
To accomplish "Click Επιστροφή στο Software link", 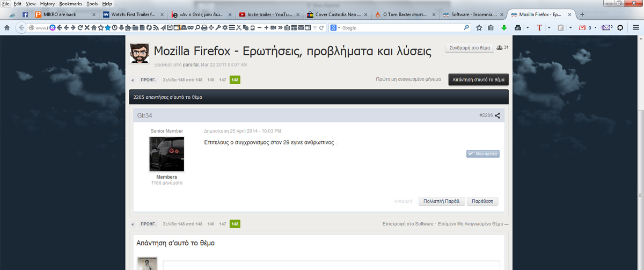I will 408,223.
